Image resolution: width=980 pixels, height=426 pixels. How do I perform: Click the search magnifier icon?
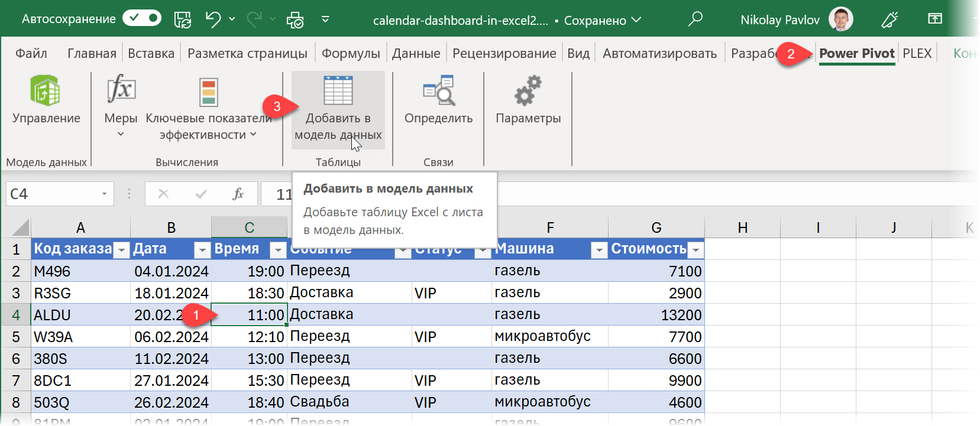click(x=696, y=19)
